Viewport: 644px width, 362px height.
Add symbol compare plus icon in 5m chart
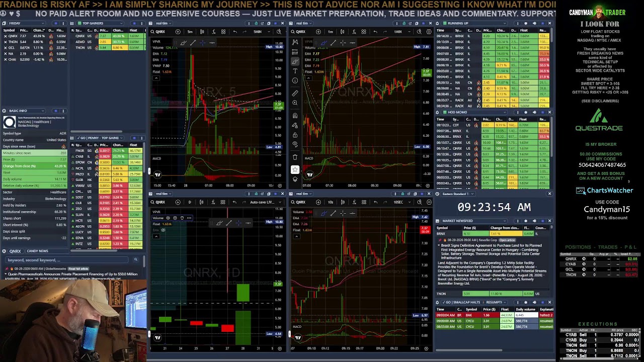(178, 32)
